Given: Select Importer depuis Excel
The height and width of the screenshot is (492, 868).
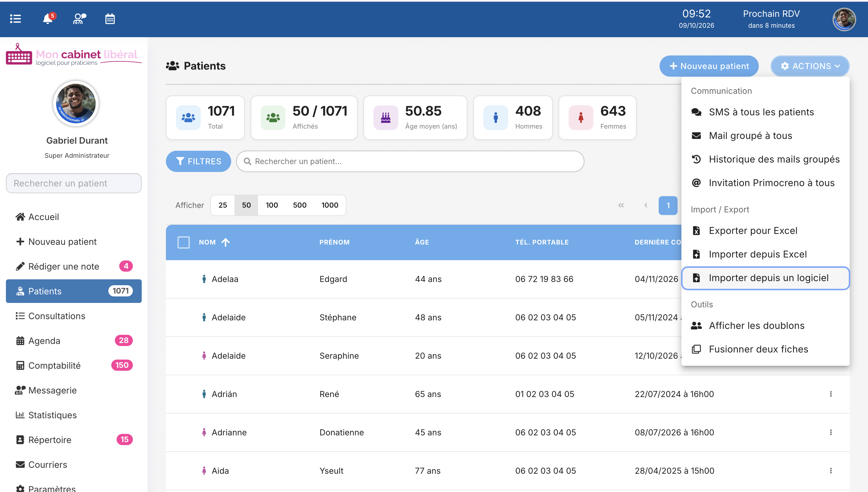Looking at the screenshot, I should coord(765,254).
